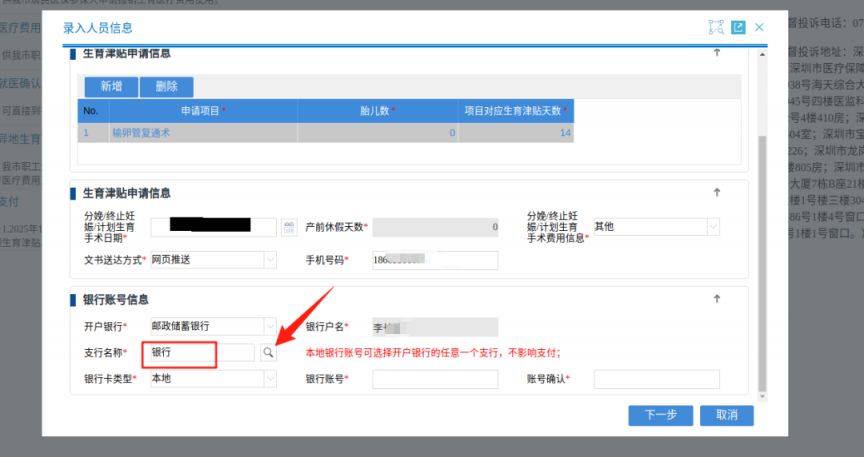
Task: Click the dialog's vertical scrollbar
Action: pyautogui.click(x=760, y=250)
